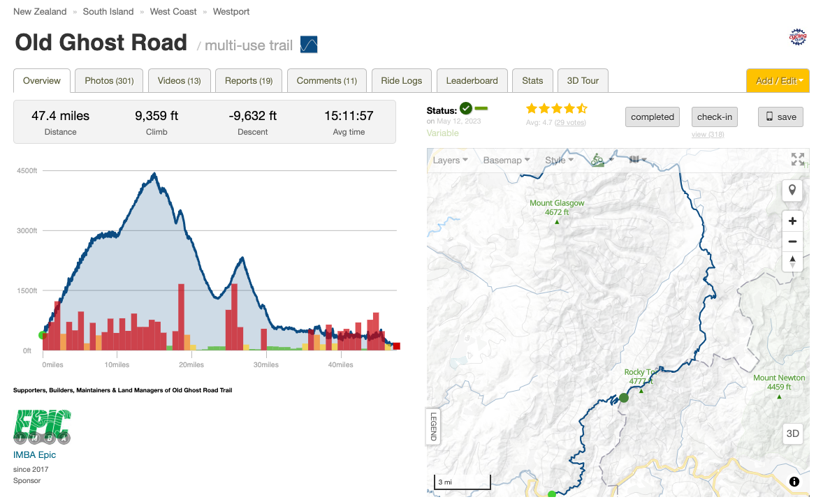Switch the map into 3D mode

click(792, 433)
